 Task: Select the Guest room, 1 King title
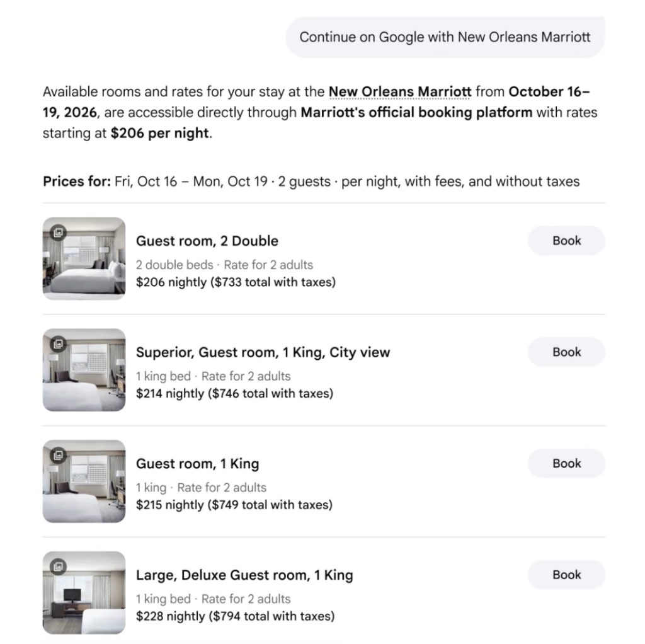197,464
